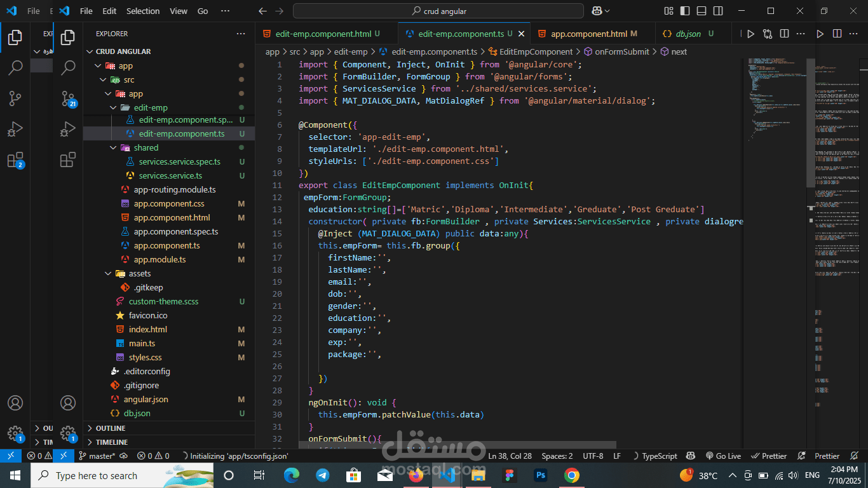Click Spaces: 2 indentation in status bar

tap(557, 456)
